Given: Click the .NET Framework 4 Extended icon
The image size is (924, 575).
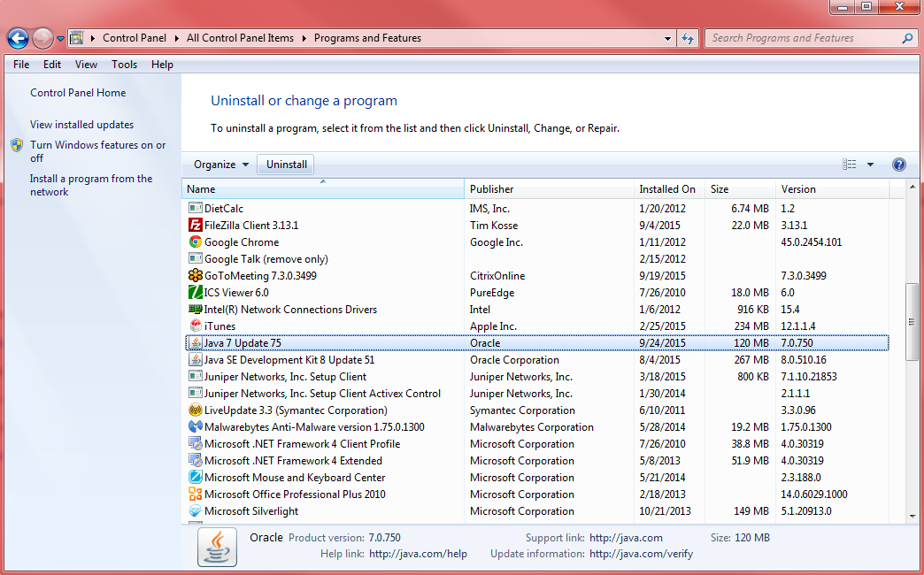Looking at the screenshot, I should (195, 460).
